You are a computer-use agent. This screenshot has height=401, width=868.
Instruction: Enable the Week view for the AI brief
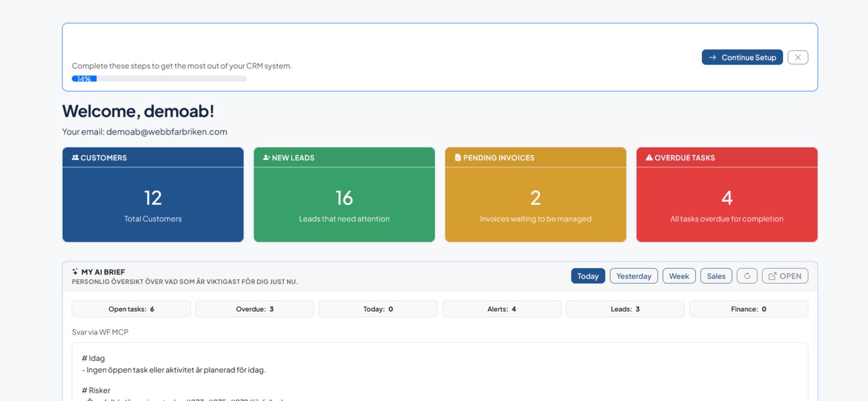click(678, 276)
